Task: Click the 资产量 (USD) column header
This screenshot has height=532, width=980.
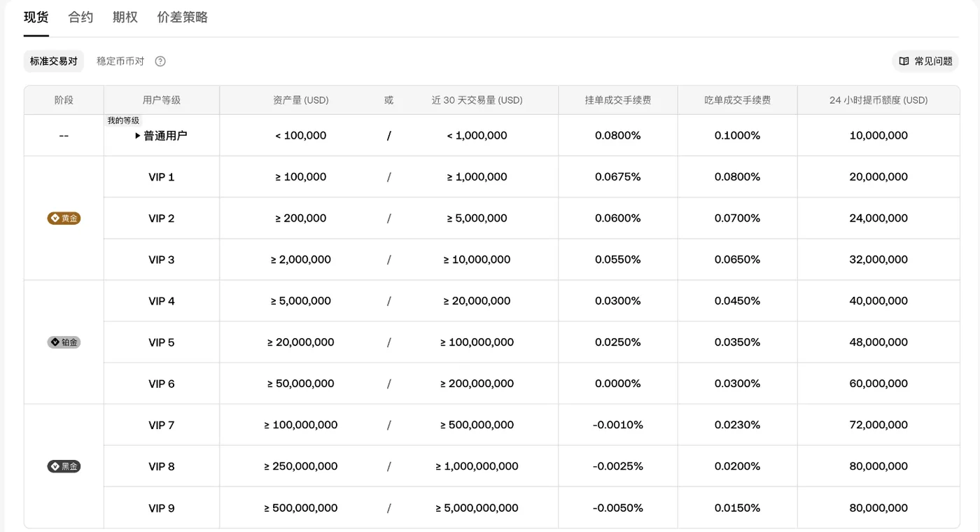Action: coord(301,100)
